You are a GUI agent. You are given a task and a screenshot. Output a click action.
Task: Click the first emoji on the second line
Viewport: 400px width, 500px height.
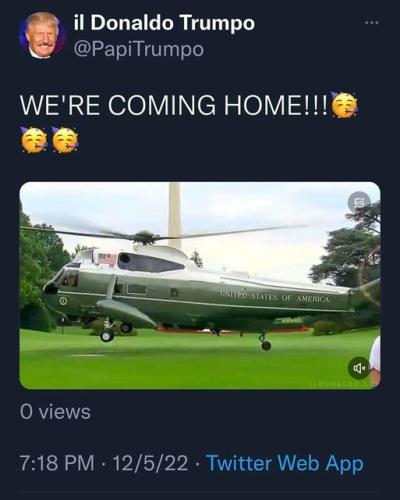coord(34,140)
